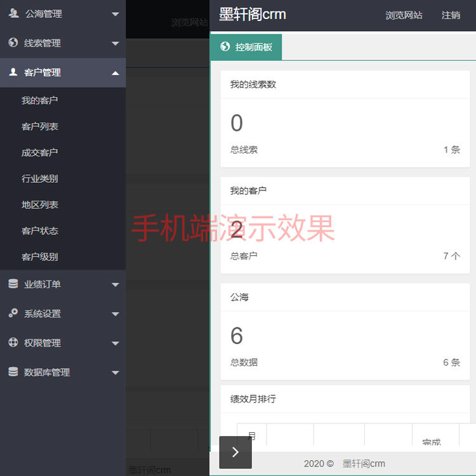Click the 公海管理 user icon
The width and height of the screenshot is (476, 476).
click(x=13, y=13)
